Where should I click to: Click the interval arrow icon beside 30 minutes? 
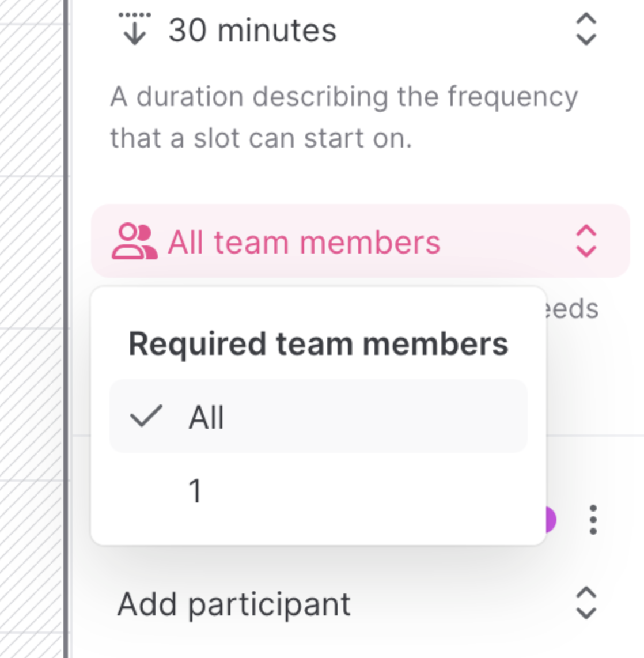pos(134,29)
